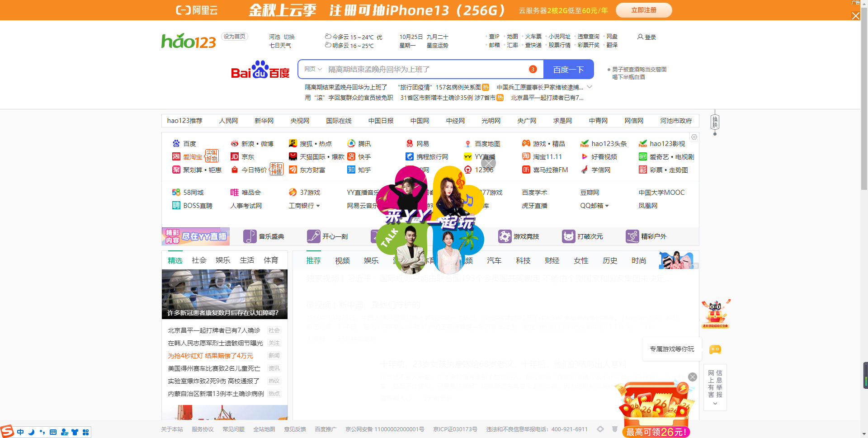This screenshot has width=868, height=438.
Task: Open the hao123 logo home link
Action: pyautogui.click(x=189, y=41)
